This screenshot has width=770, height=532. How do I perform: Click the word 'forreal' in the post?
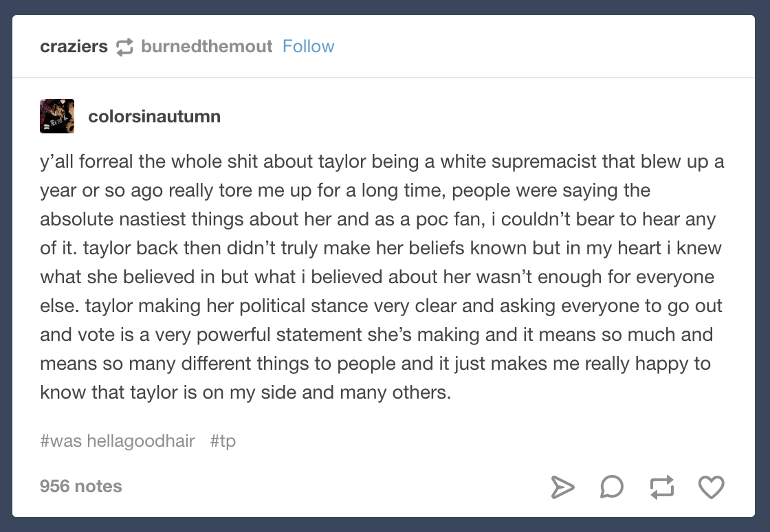pyautogui.click(x=106, y=162)
